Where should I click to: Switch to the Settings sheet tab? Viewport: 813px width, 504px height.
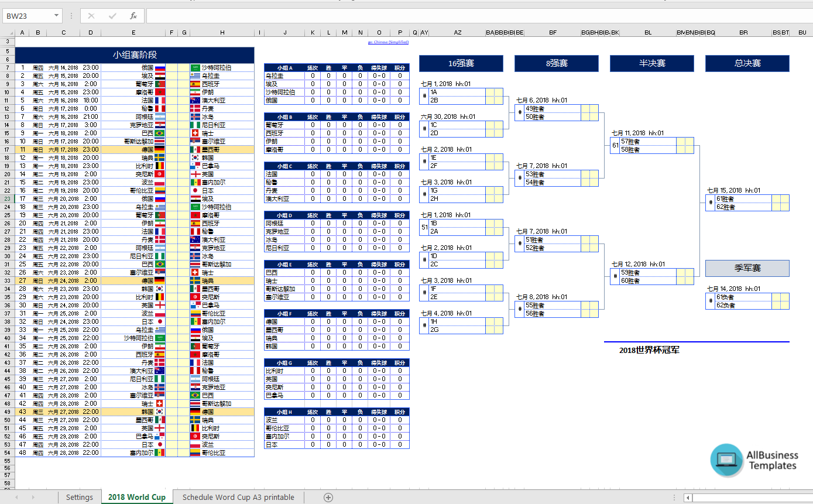click(x=79, y=497)
